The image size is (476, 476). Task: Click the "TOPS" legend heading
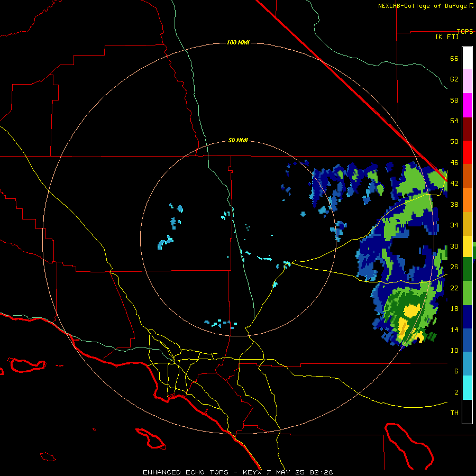(465, 31)
